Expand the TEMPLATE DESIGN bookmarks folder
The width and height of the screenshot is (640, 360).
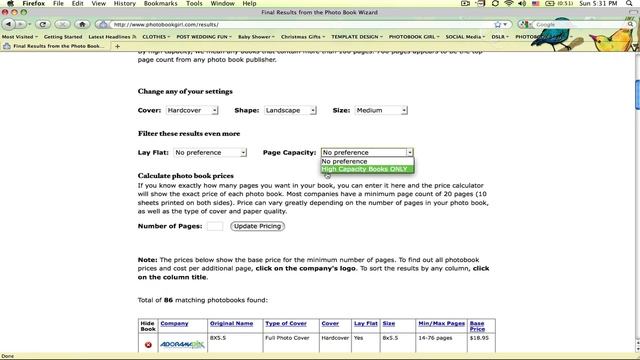pyautogui.click(x=357, y=37)
